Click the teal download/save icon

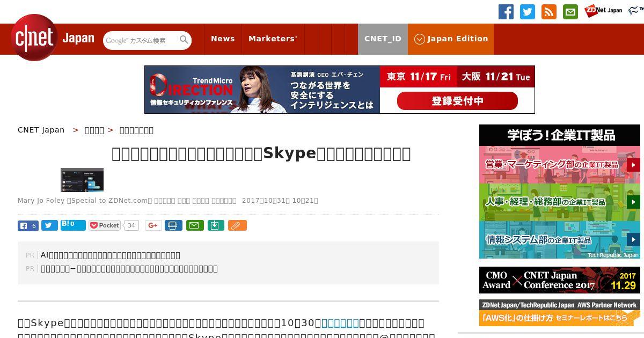[x=215, y=225]
